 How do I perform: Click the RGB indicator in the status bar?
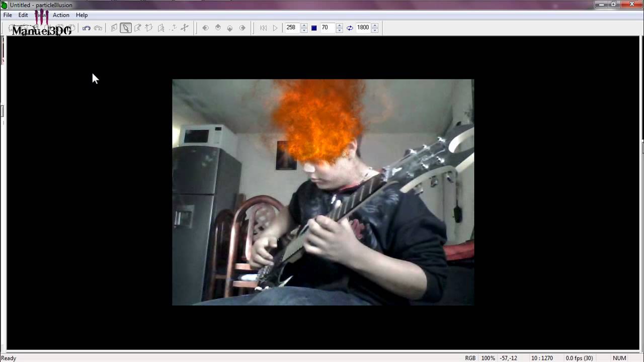pos(470,358)
